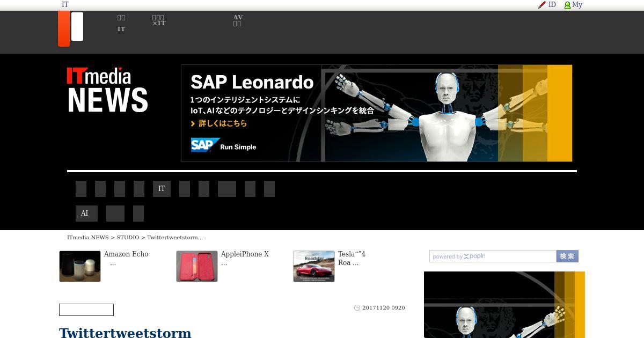Click the white logo block in header

coord(77,27)
